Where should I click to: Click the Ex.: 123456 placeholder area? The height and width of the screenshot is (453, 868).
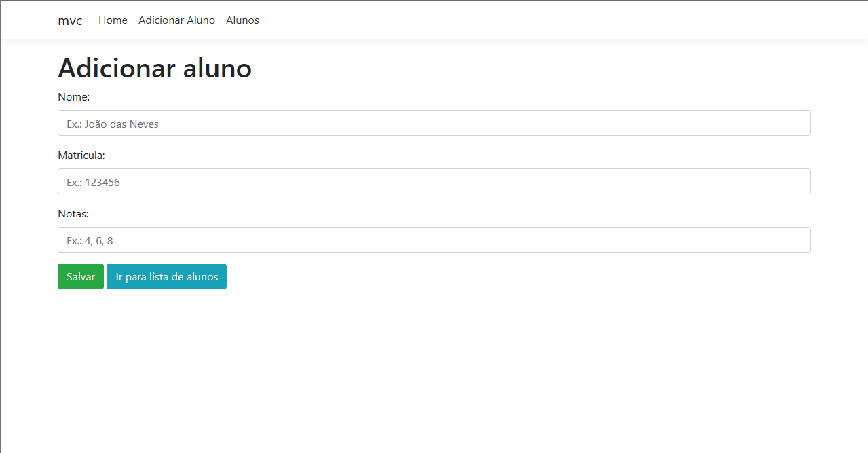[x=92, y=182]
